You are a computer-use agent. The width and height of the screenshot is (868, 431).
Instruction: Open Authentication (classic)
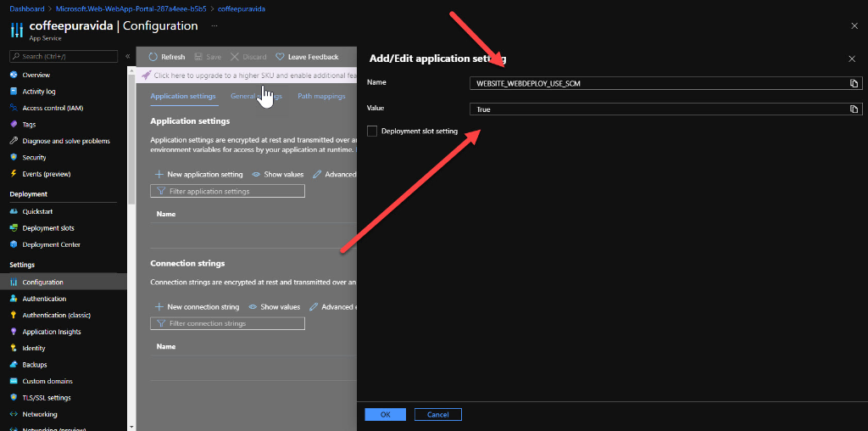click(x=57, y=316)
